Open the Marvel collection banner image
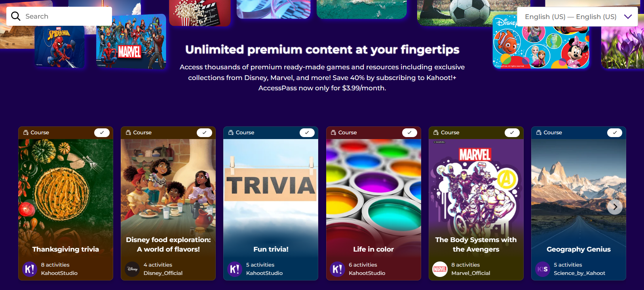 [131, 42]
